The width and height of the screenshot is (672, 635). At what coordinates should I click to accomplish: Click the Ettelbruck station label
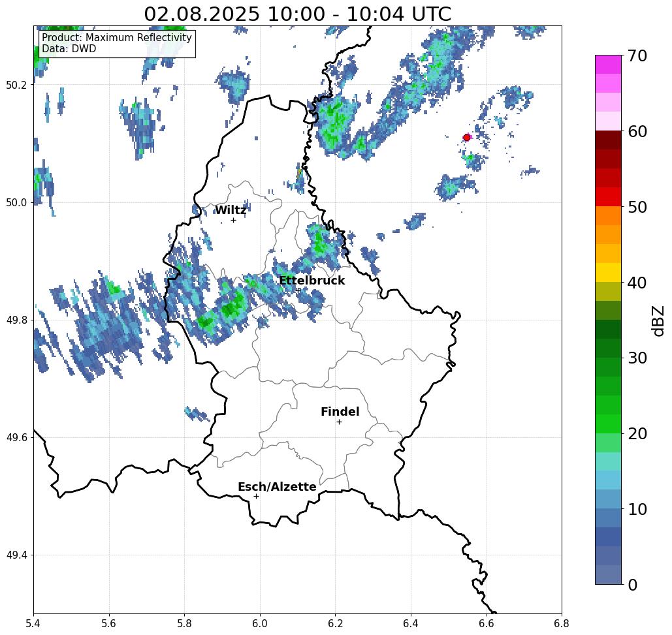coord(312,281)
